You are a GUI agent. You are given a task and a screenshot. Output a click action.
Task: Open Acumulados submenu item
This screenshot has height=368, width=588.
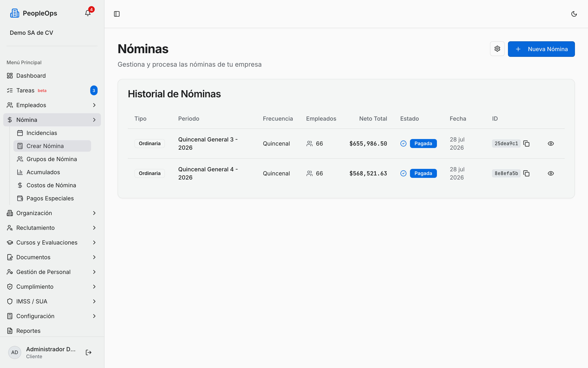pos(52,172)
